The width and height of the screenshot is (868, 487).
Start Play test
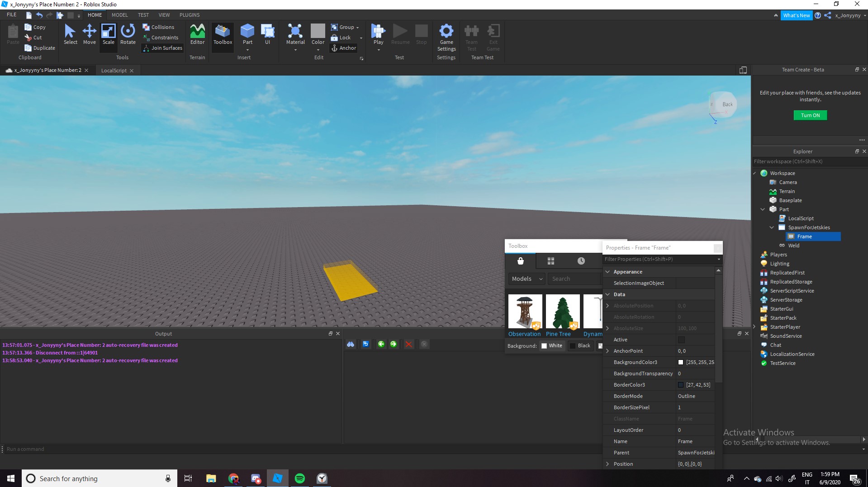click(378, 34)
